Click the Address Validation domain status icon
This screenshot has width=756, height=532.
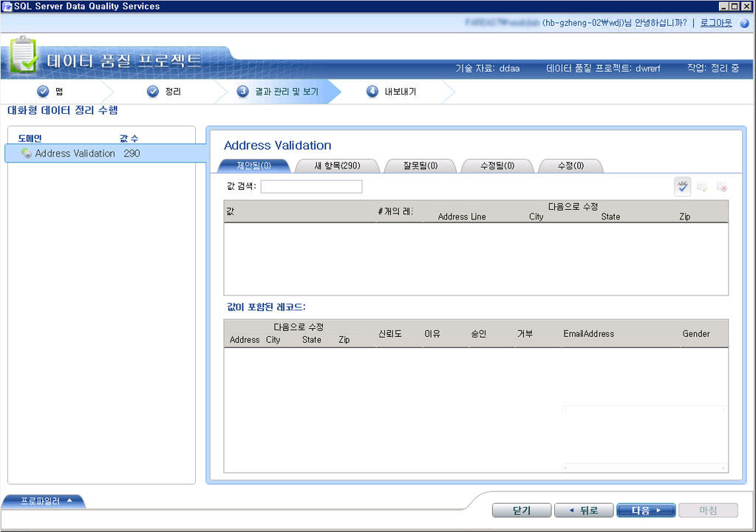point(27,153)
